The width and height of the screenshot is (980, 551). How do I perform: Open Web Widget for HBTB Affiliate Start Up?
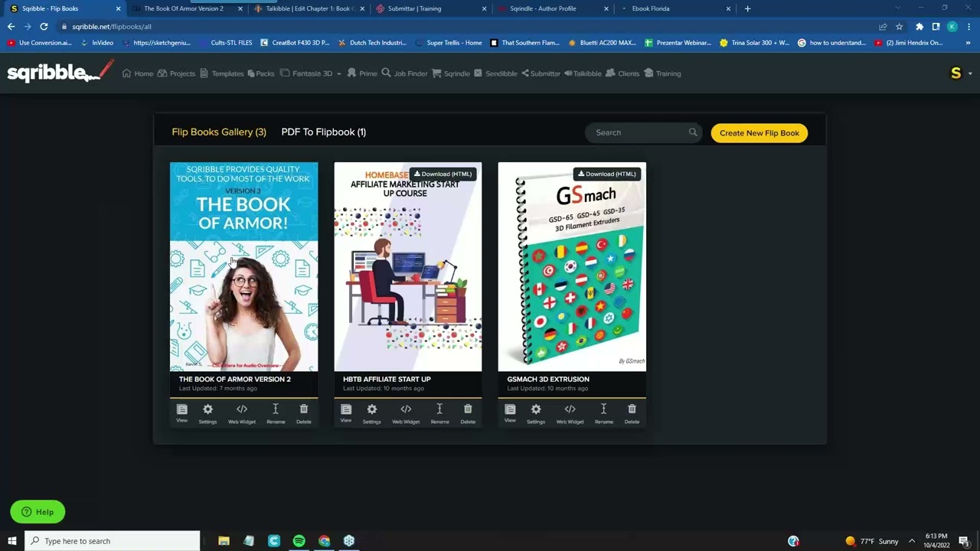pyautogui.click(x=406, y=413)
